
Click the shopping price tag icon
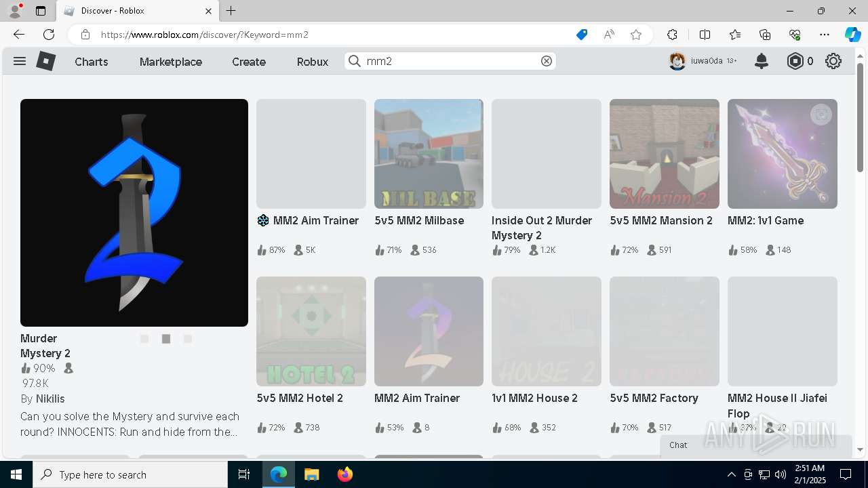click(x=582, y=35)
